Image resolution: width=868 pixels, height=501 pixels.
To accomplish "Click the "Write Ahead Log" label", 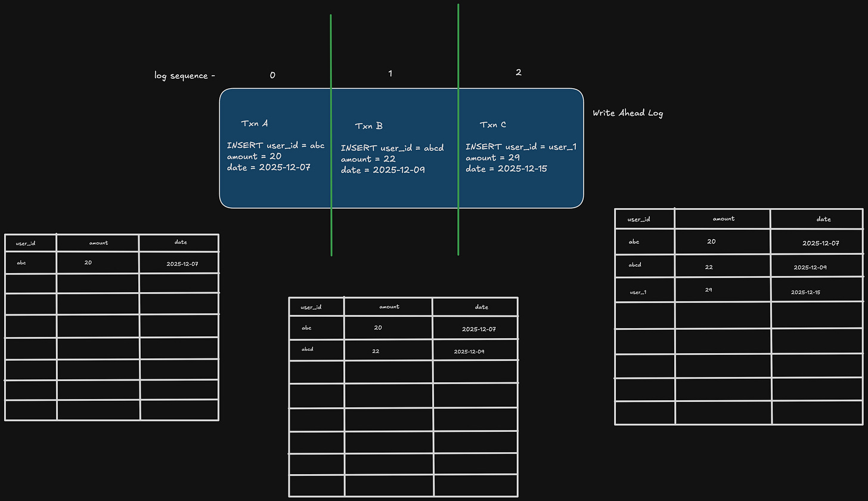I will (628, 113).
